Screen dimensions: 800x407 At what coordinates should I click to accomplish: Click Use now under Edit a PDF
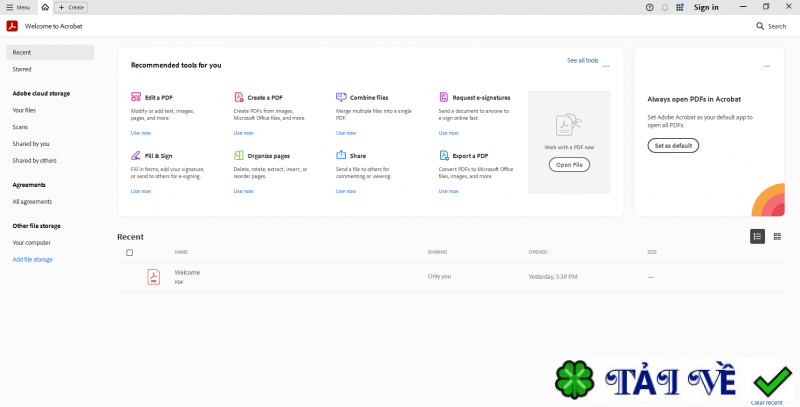click(141, 133)
